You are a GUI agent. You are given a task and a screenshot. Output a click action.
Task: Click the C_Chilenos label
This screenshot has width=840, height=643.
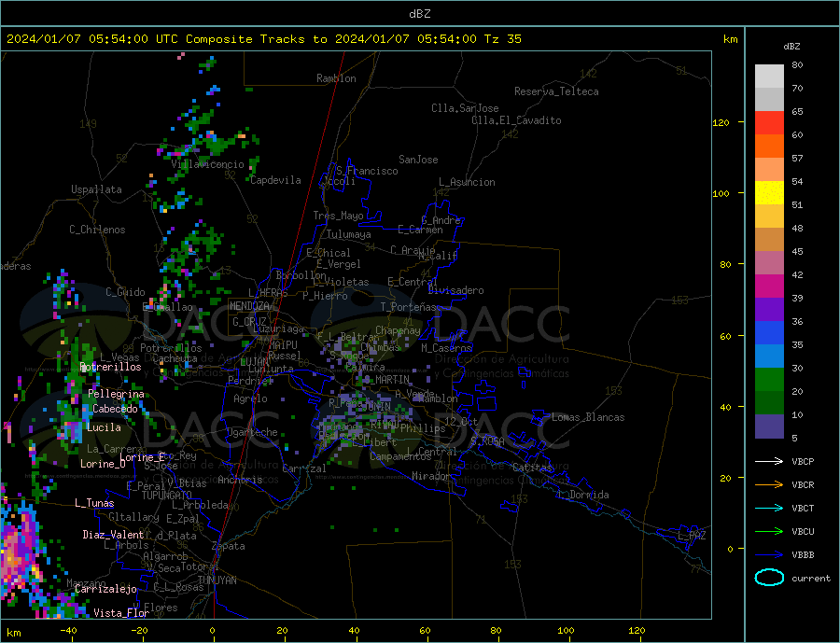97,230
